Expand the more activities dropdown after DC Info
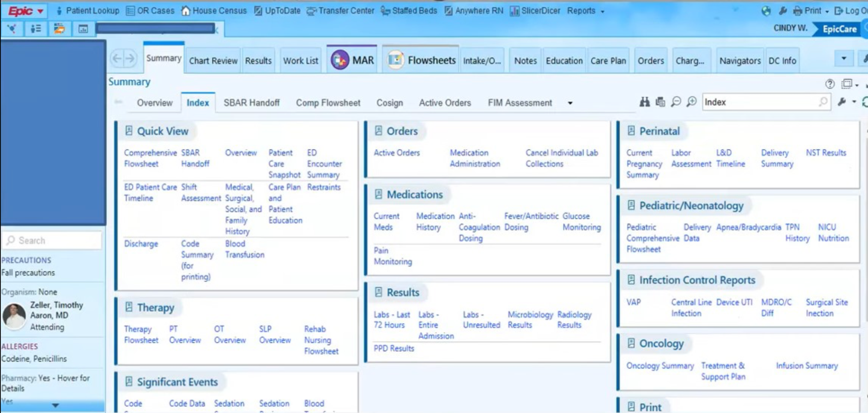Image resolution: width=868 pixels, height=413 pixels. coord(844,58)
